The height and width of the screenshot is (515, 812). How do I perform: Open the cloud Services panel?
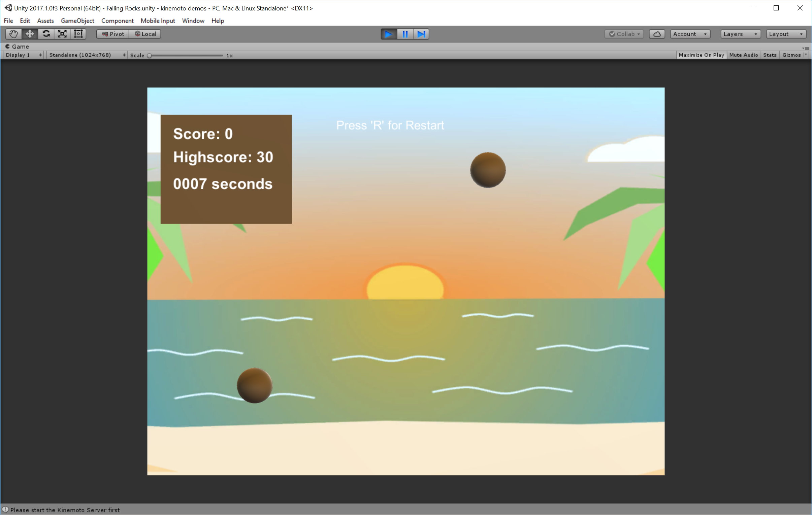656,34
